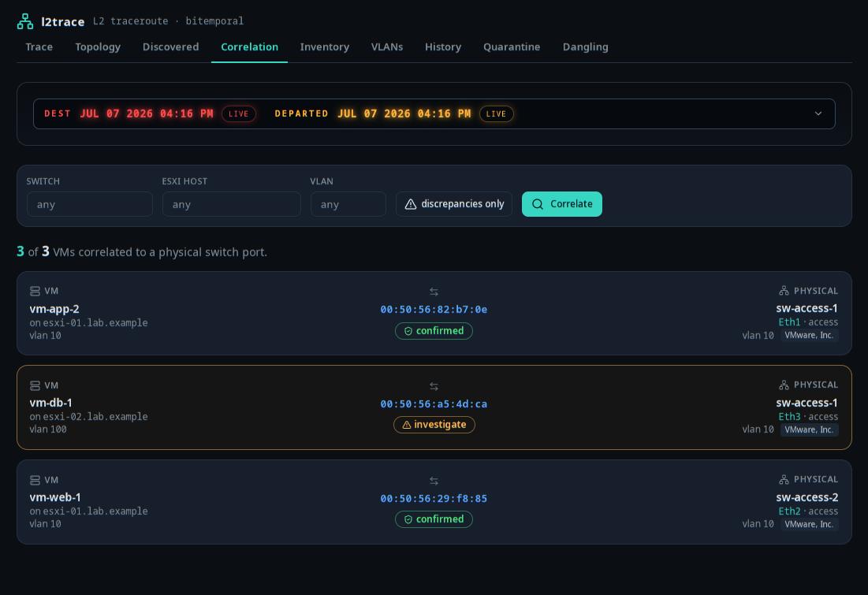Open the Trace tab
This screenshot has height=595, width=868.
(39, 47)
